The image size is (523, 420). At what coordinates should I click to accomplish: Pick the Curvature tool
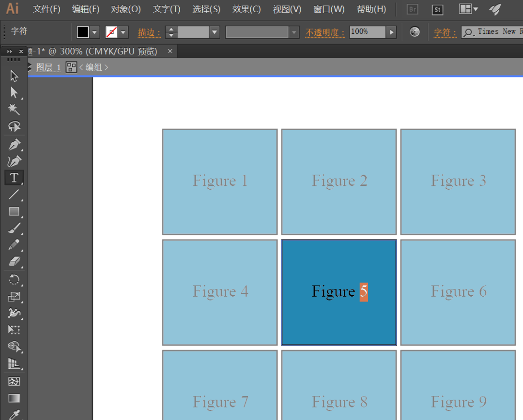point(14,161)
